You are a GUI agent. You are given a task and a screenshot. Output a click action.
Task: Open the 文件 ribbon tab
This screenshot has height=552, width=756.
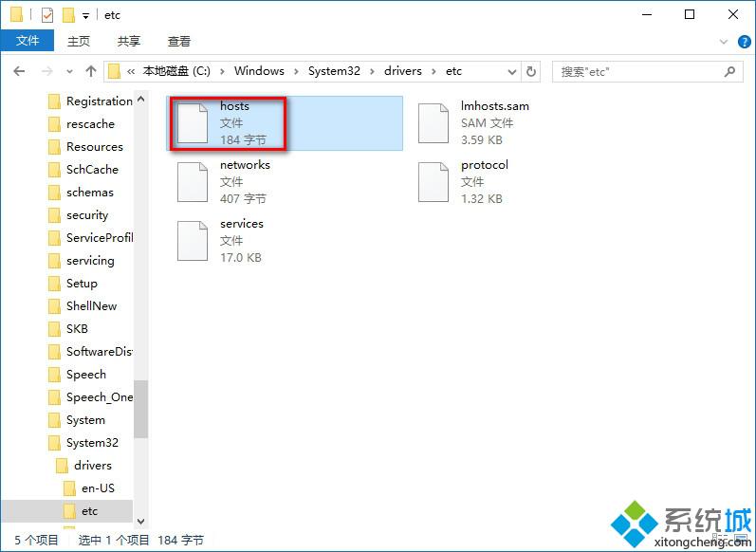(27, 41)
